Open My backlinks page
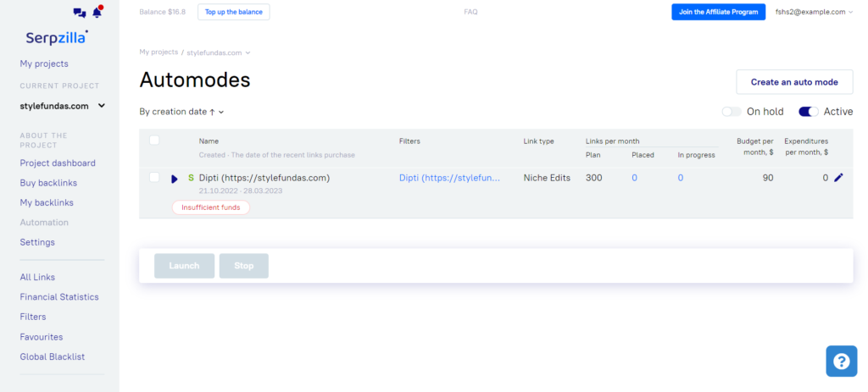Viewport: 868px width, 392px height. pyautogui.click(x=47, y=203)
